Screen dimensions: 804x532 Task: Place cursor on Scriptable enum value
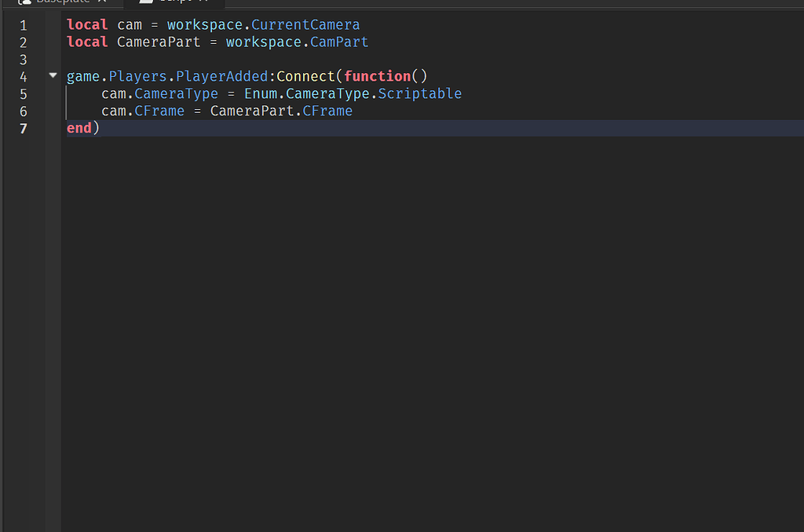tap(419, 94)
